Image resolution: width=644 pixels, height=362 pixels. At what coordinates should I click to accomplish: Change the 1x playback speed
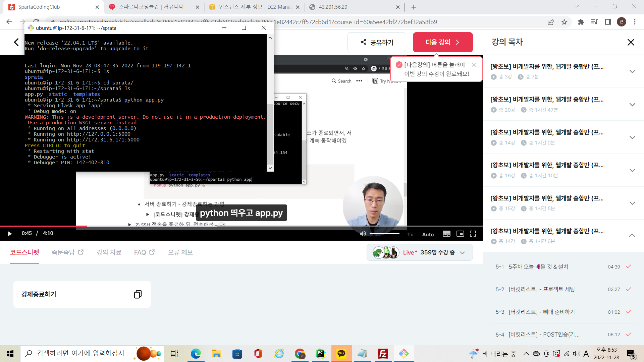(410, 234)
